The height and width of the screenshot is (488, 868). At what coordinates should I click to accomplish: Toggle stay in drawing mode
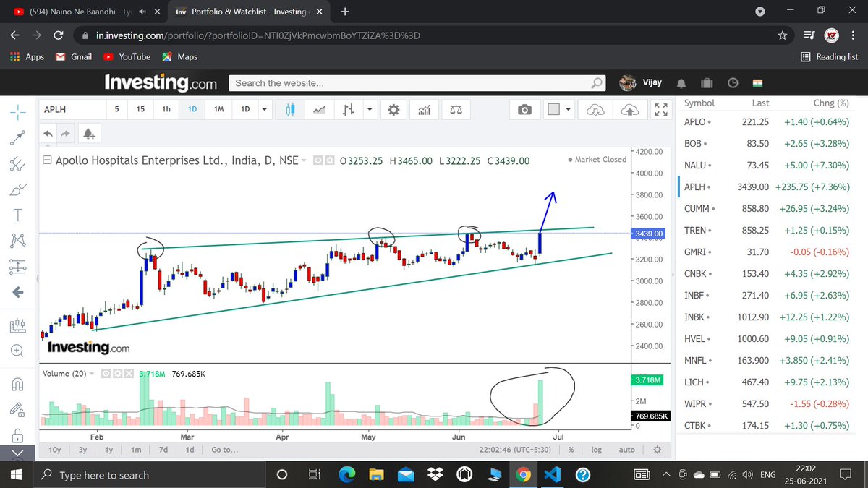click(x=18, y=409)
